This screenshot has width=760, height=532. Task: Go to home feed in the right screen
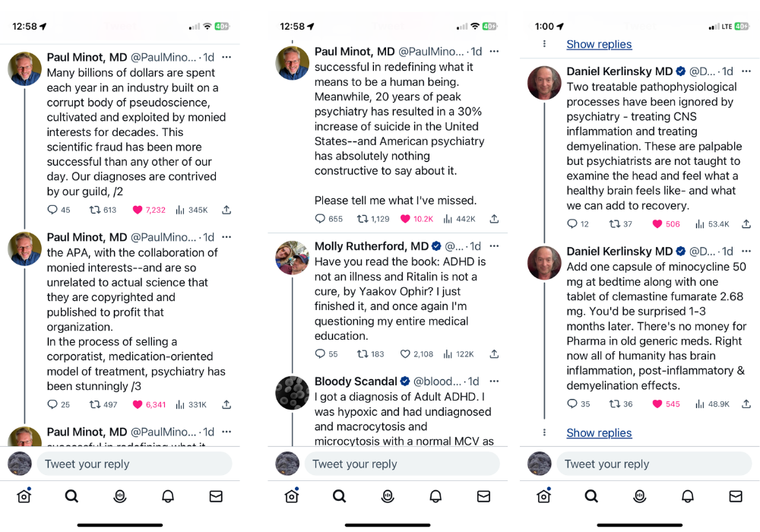[544, 496]
